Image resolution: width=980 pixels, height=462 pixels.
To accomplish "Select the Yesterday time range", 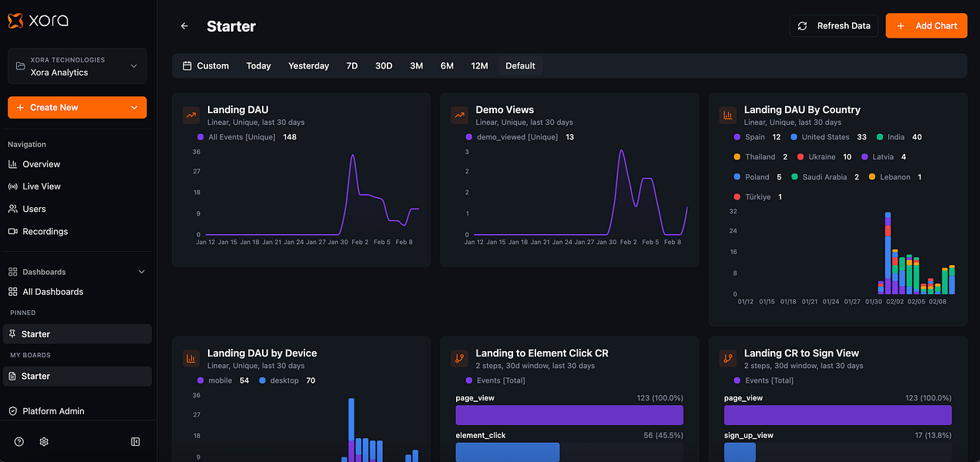I will [x=309, y=66].
